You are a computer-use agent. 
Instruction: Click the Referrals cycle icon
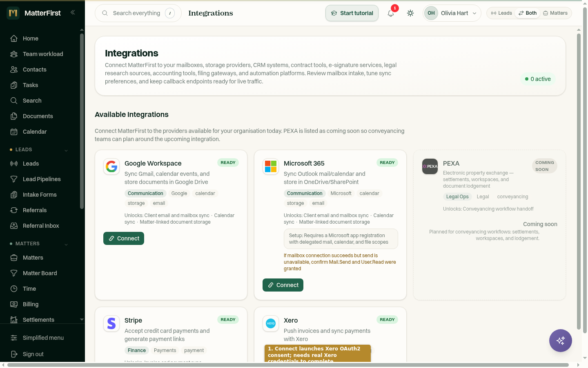(x=14, y=210)
